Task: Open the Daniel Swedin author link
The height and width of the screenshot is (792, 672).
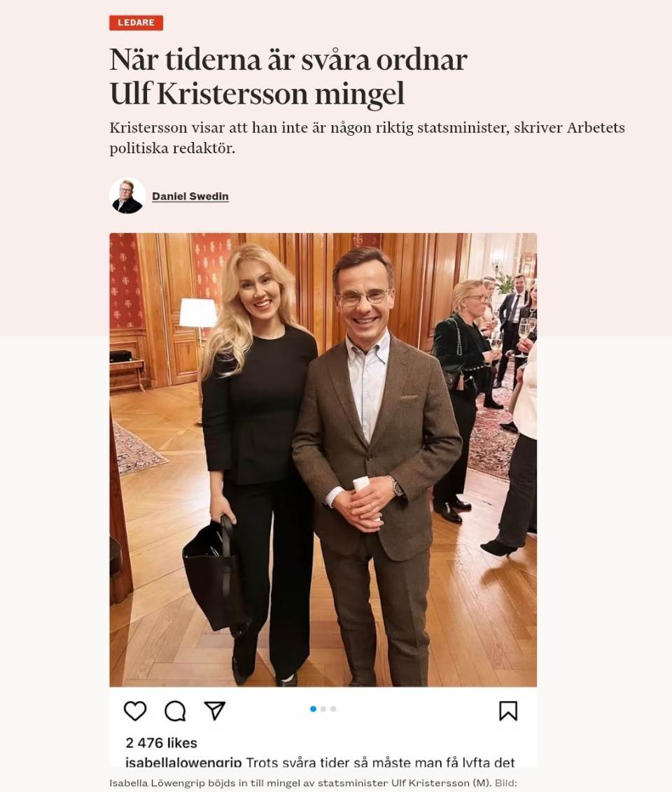Action: coord(190,197)
